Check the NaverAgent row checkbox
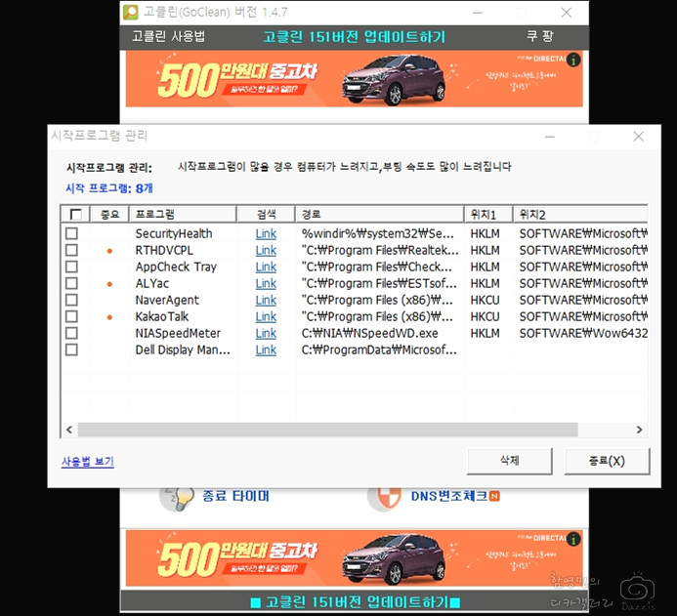The height and width of the screenshot is (616, 677). tap(71, 300)
